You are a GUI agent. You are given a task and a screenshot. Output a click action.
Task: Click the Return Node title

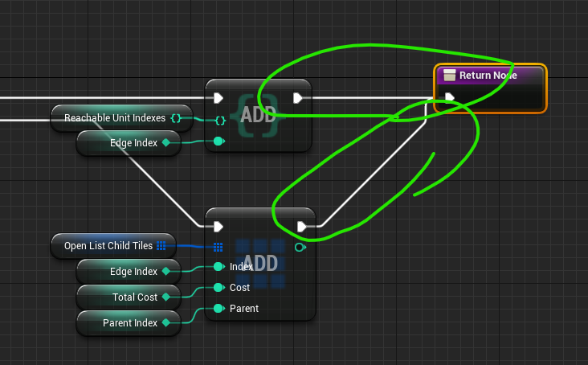[488, 76]
